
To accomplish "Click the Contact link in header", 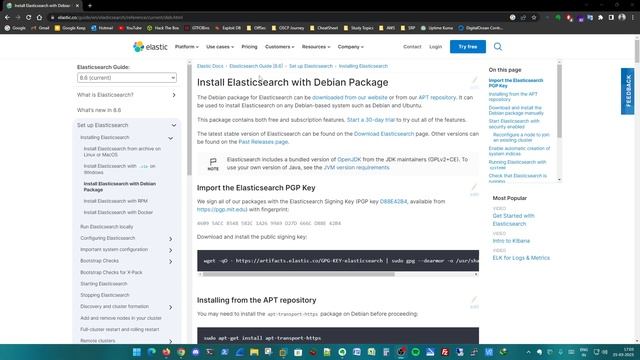I will pyautogui.click(x=412, y=47).
